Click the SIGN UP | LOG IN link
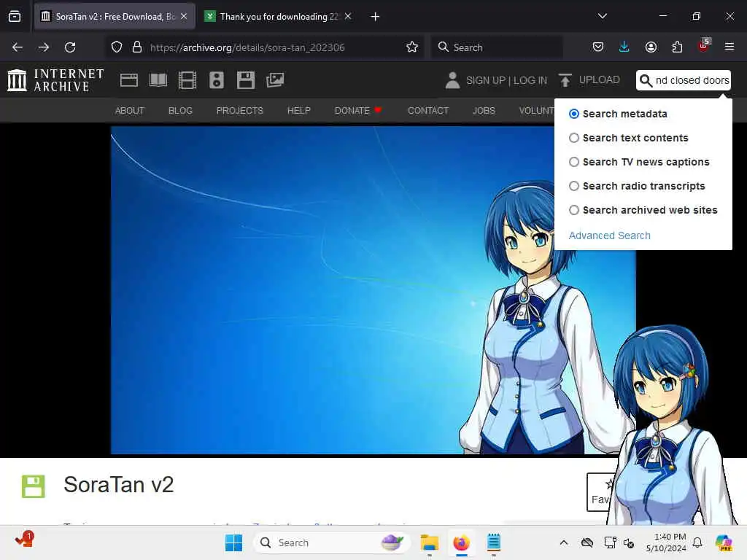Viewport: 747px width, 560px height. 506,80
